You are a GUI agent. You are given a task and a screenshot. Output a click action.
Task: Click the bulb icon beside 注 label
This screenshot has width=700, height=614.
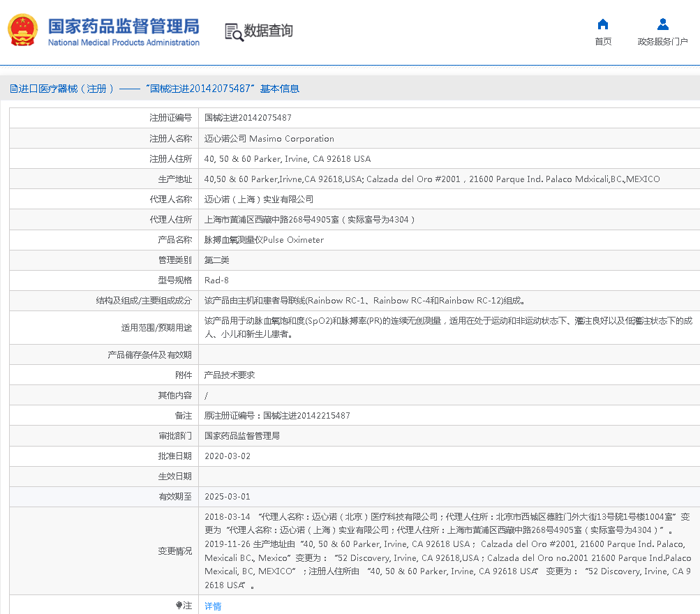179,606
